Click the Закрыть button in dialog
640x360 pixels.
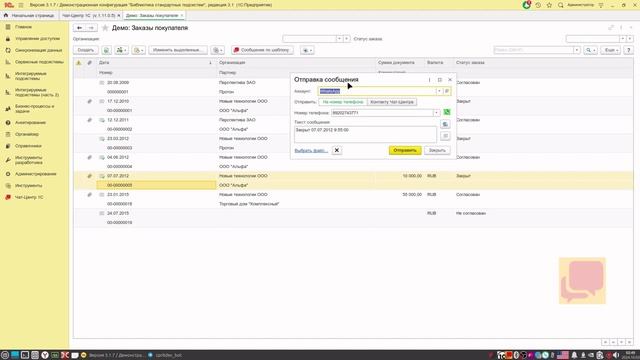click(x=437, y=150)
